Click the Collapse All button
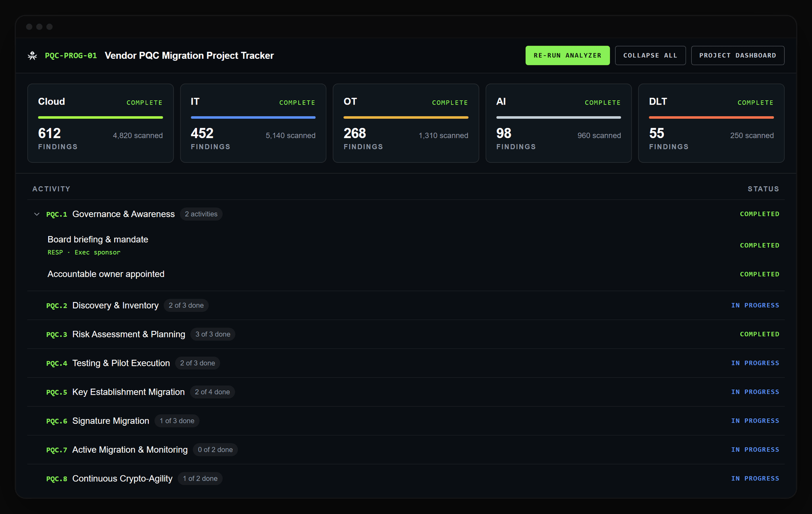Screen dimensions: 812x514 650,56
